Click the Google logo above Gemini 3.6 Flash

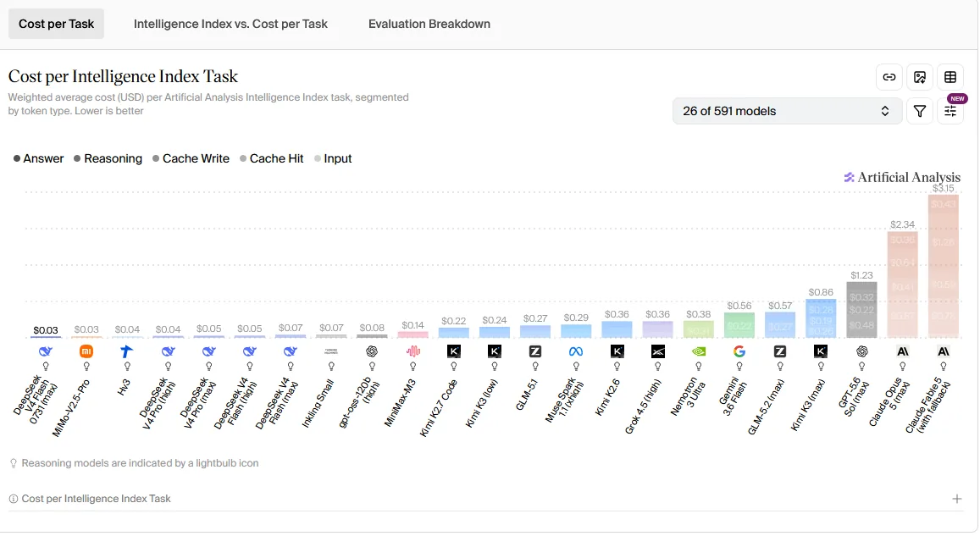click(739, 351)
